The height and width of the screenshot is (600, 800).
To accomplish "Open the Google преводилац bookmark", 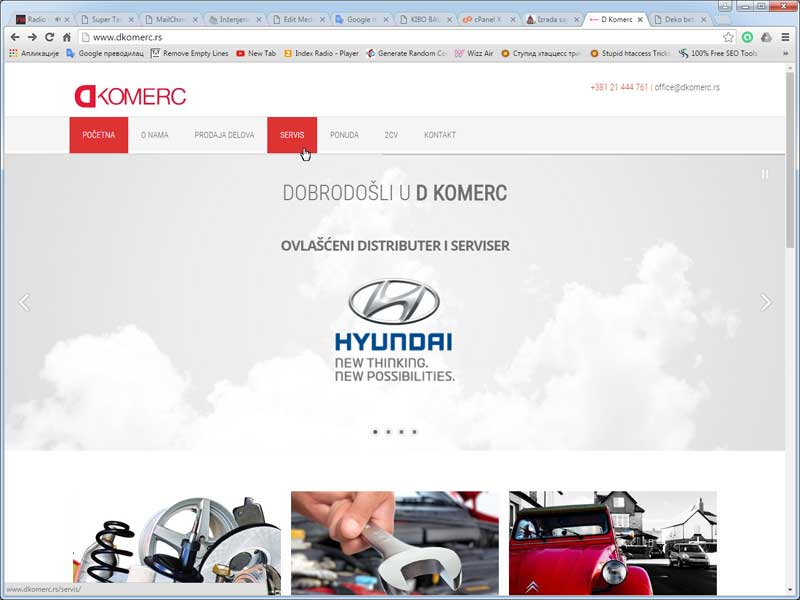I will pyautogui.click(x=105, y=53).
